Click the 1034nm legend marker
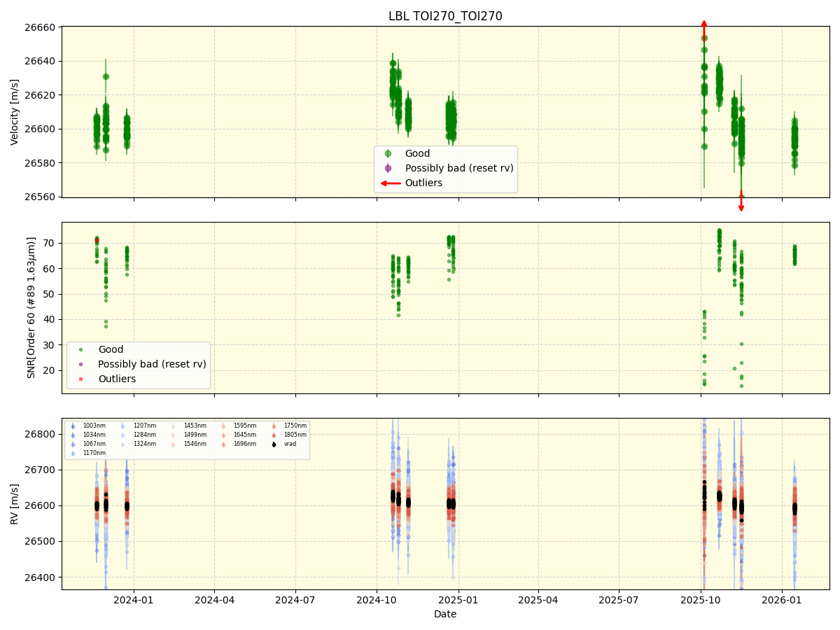This screenshot has height=630, width=840. [x=73, y=435]
